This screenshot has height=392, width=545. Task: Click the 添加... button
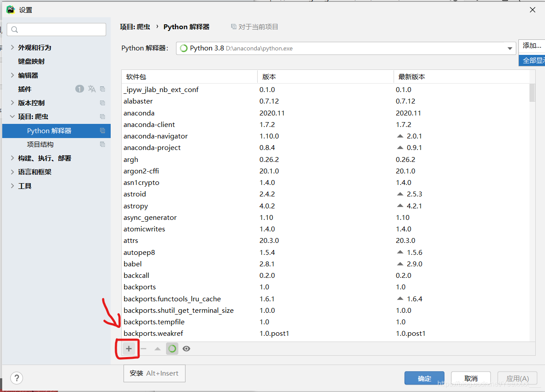tap(532, 46)
